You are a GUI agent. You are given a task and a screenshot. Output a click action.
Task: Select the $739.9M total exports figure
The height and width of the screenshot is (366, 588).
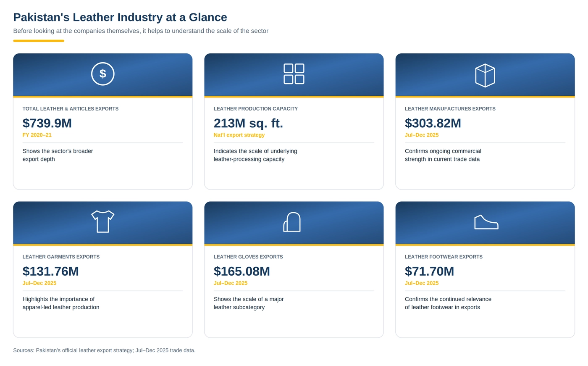point(47,123)
